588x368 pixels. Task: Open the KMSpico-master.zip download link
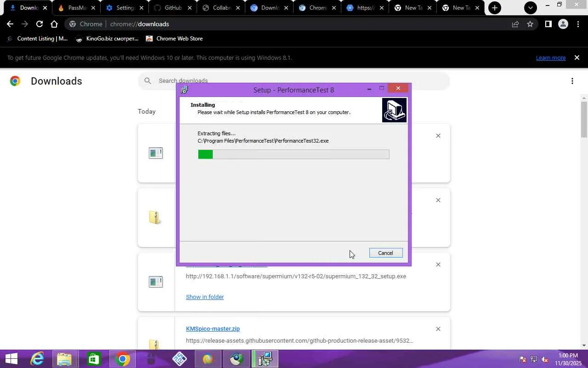pyautogui.click(x=213, y=329)
